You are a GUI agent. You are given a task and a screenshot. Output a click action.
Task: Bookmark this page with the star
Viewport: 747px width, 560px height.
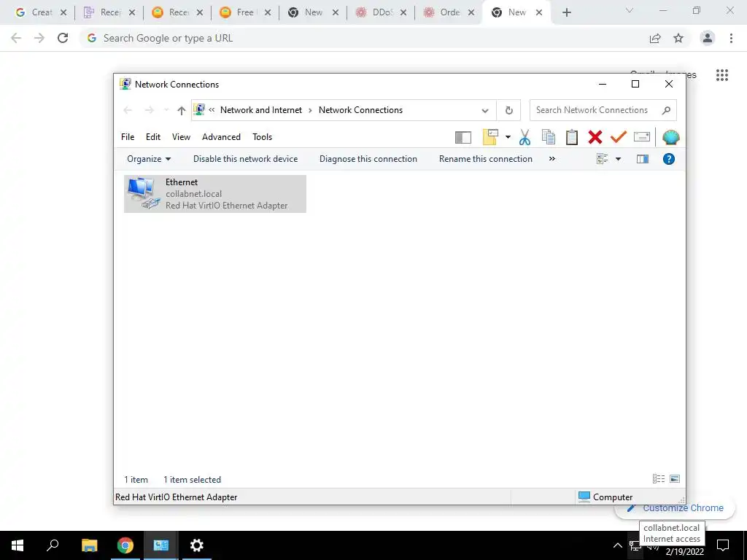pos(678,38)
